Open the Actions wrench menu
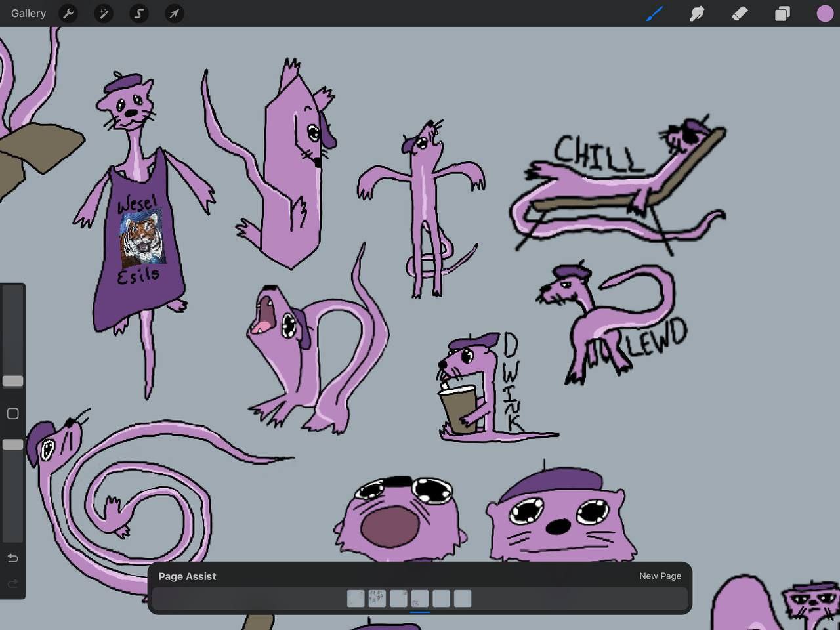Image resolution: width=840 pixels, height=630 pixels. [x=68, y=13]
